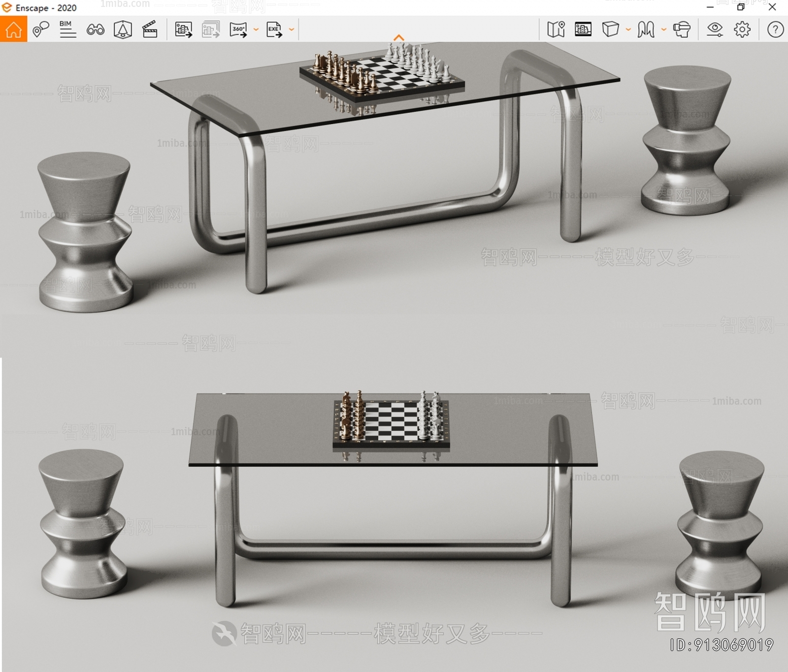Image resolution: width=788 pixels, height=672 pixels.
Task: Enable the VR headset mode
Action: tap(682, 30)
